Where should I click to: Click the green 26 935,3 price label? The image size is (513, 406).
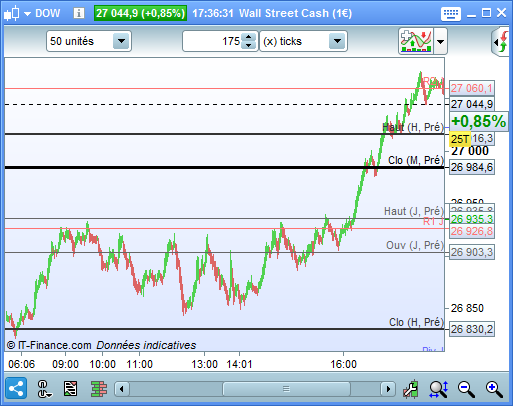pos(472,219)
